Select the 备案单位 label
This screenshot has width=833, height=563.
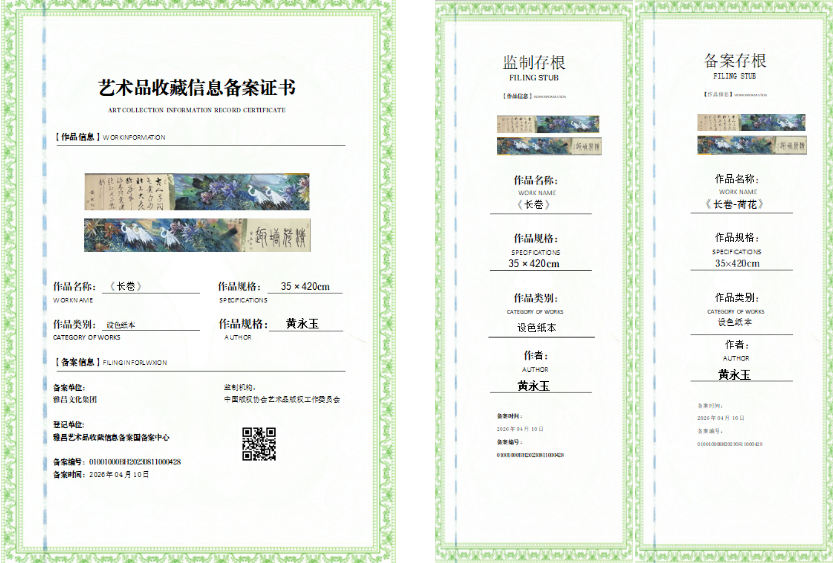69,388
